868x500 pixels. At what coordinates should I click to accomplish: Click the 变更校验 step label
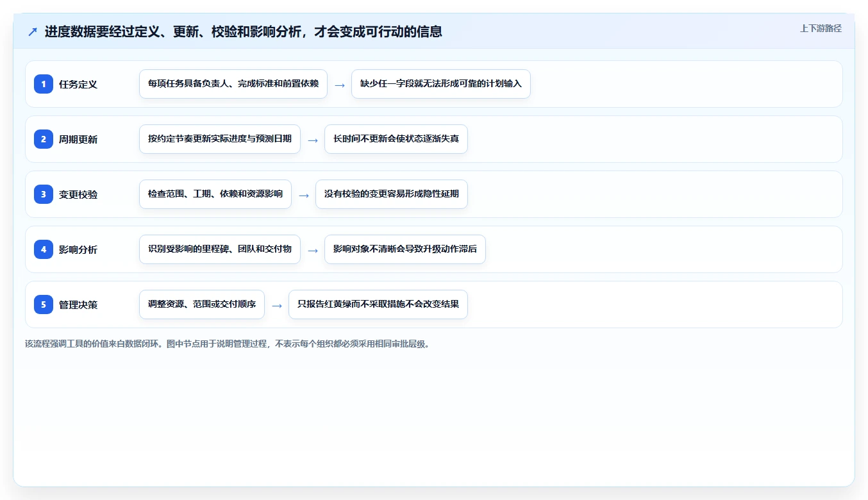pyautogui.click(x=78, y=194)
